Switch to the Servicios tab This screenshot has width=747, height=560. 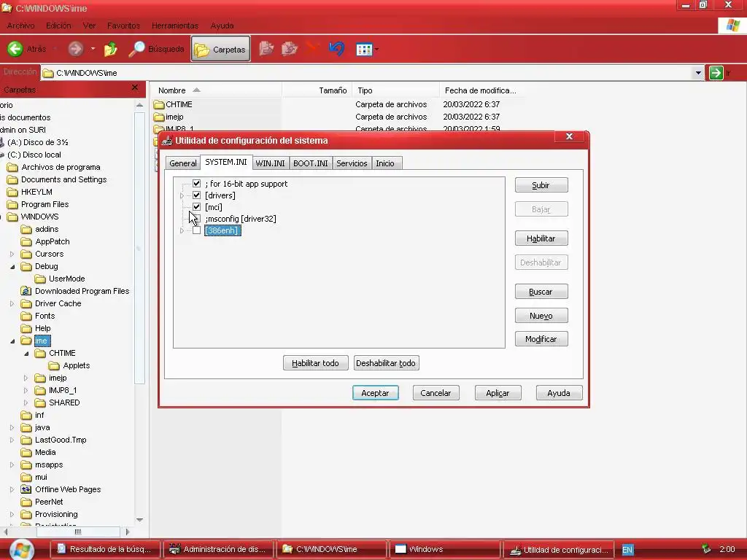(x=352, y=163)
